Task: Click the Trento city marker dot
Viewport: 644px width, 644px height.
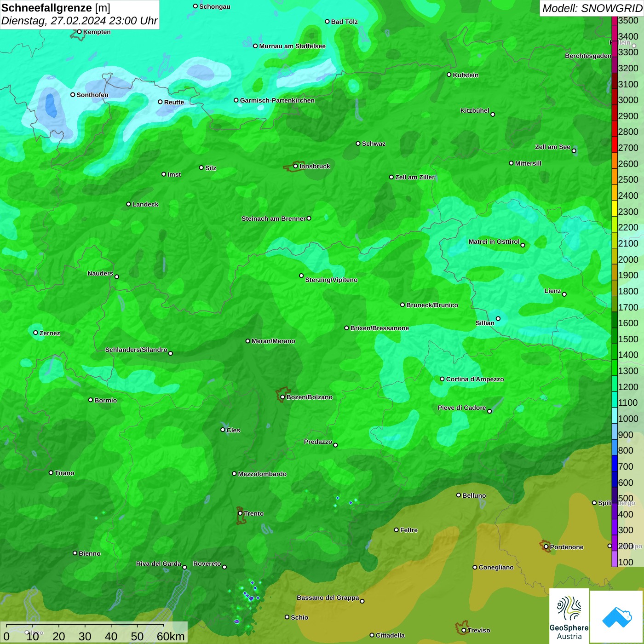Action: [x=240, y=513]
